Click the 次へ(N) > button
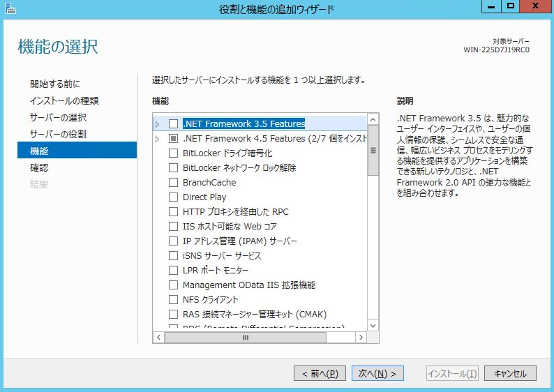This screenshot has width=554, height=392. point(377,373)
